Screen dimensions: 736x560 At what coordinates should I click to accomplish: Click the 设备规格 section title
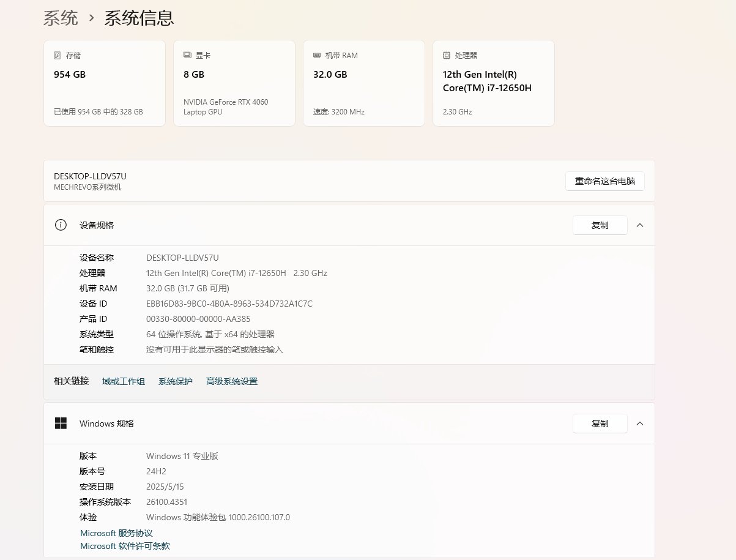(x=97, y=225)
